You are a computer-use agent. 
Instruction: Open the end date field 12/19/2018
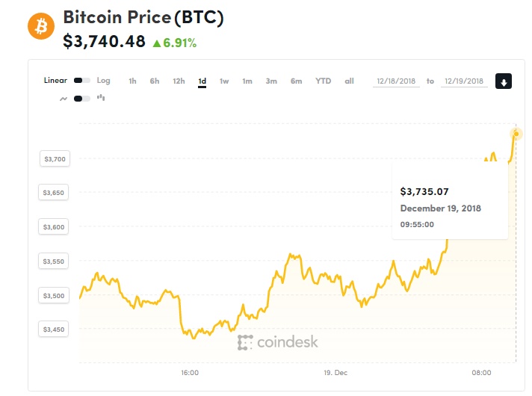(464, 81)
